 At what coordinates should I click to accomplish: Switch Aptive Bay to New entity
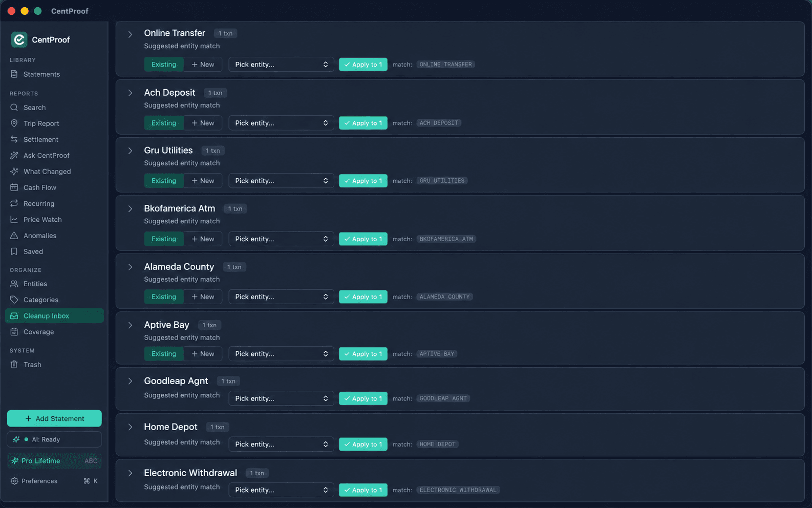[x=203, y=354]
